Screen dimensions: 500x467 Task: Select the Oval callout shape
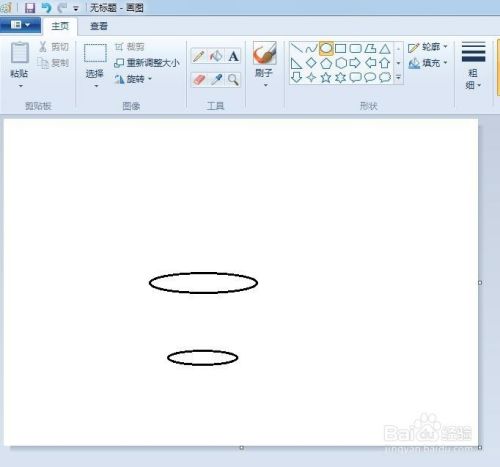tap(370, 77)
